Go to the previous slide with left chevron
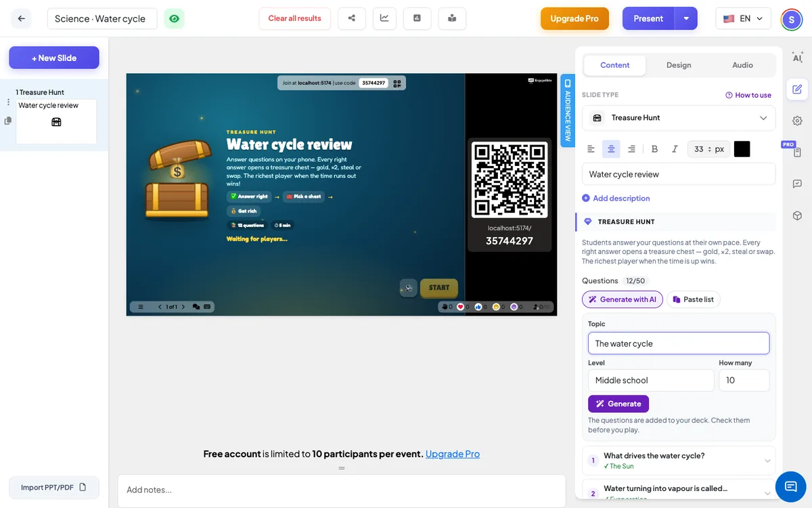The width and height of the screenshot is (812, 508). (160, 307)
